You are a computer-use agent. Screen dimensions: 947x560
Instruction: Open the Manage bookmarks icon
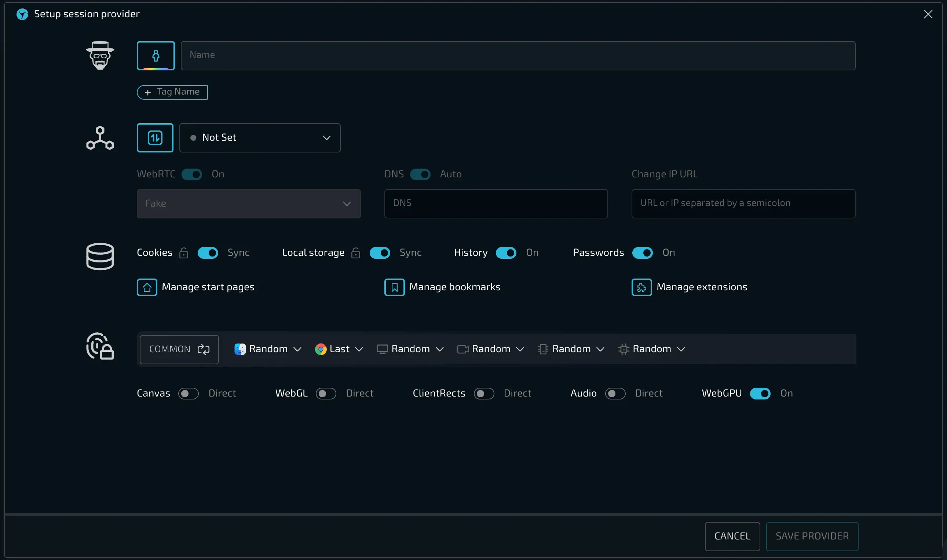click(394, 287)
